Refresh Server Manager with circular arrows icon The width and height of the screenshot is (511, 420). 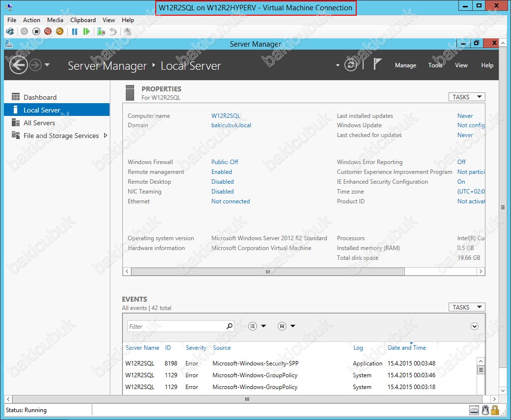[351, 65]
